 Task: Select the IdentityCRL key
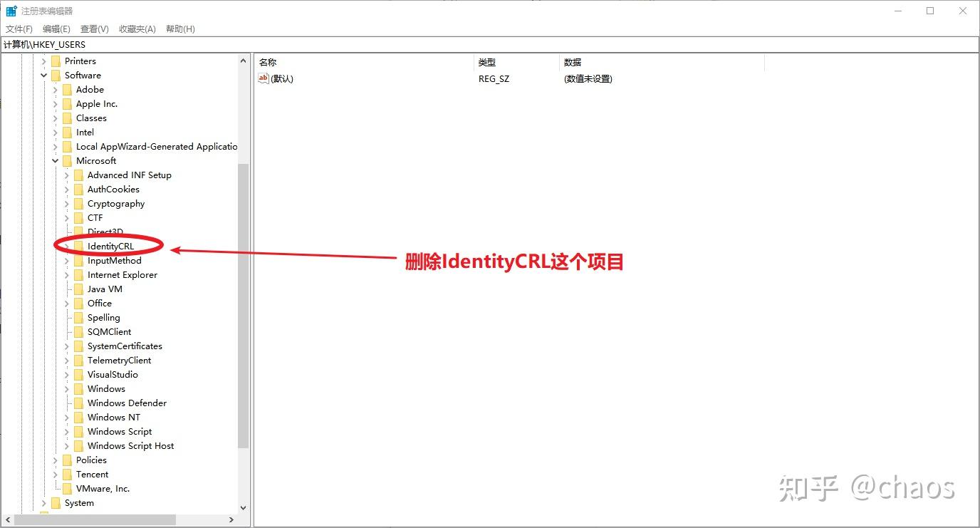110,247
